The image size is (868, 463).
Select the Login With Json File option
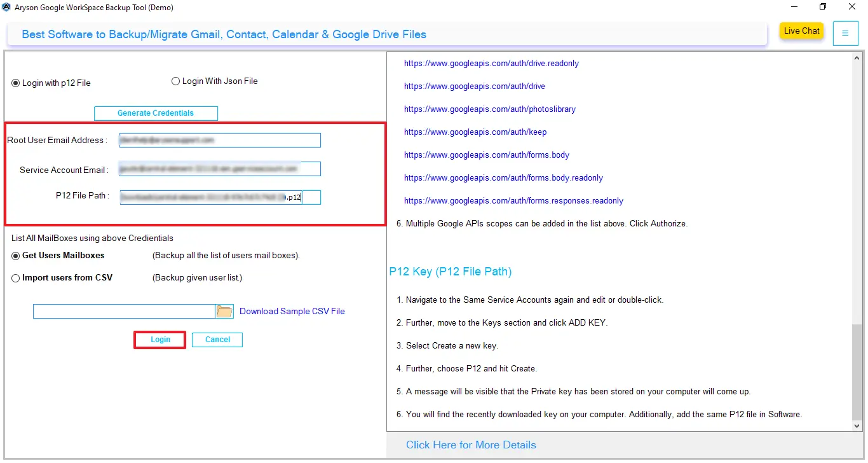[x=175, y=81]
